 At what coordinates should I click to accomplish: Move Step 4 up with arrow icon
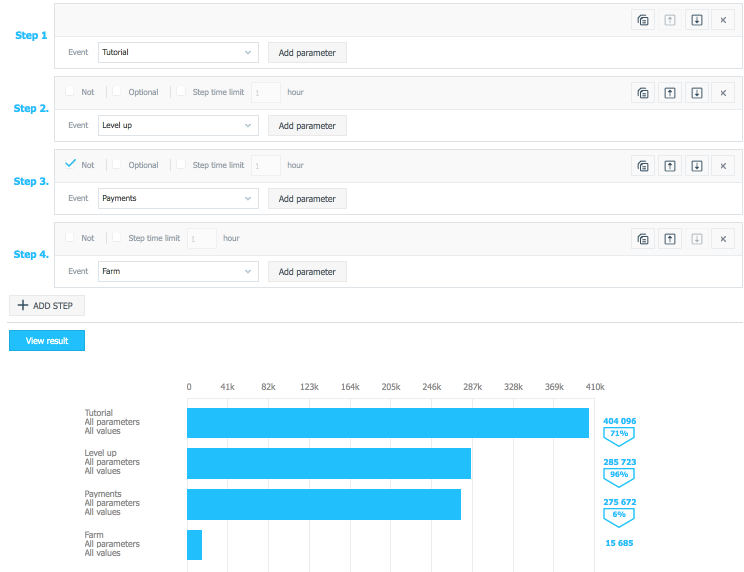pyautogui.click(x=670, y=239)
